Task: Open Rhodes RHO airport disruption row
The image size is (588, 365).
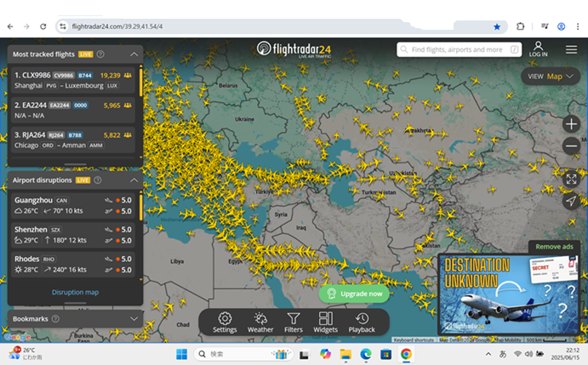Action: click(72, 264)
